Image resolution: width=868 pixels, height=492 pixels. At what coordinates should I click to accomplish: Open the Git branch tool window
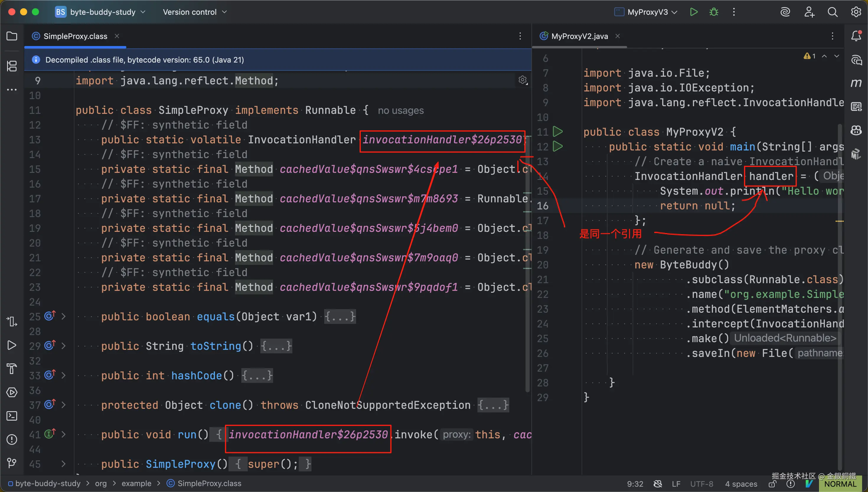pyautogui.click(x=12, y=463)
